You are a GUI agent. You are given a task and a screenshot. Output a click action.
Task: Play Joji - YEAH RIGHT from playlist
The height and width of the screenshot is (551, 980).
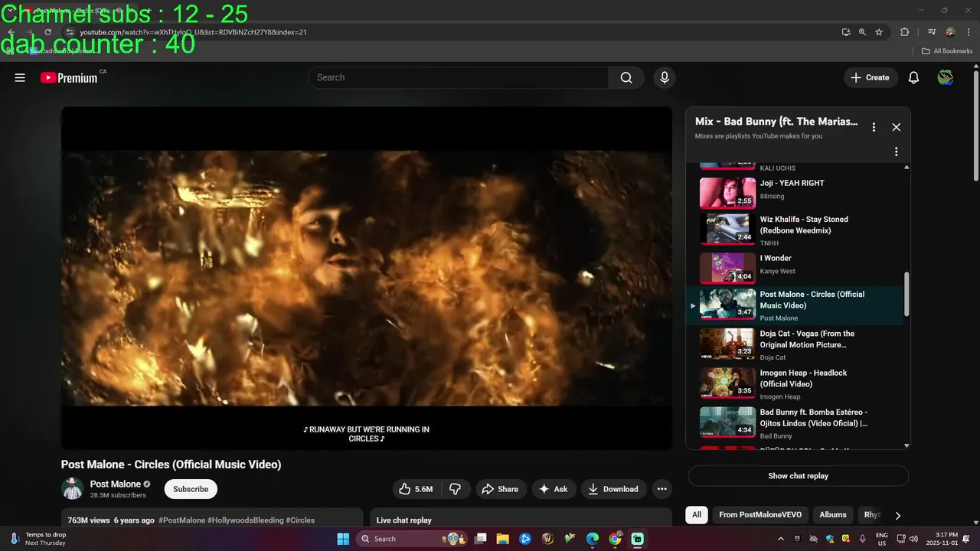(x=796, y=193)
